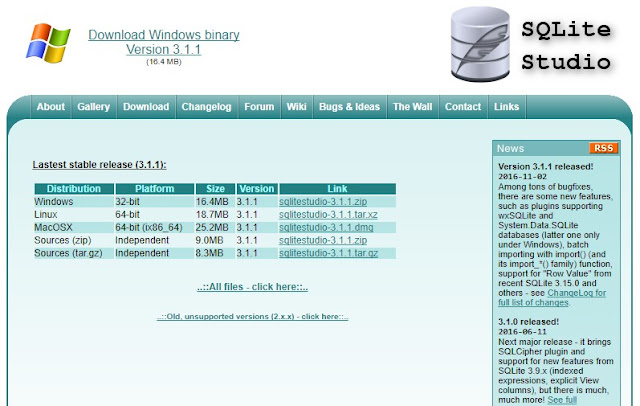Open the Bugs & Ideas menu tab
This screenshot has height=406, width=640.
point(349,107)
